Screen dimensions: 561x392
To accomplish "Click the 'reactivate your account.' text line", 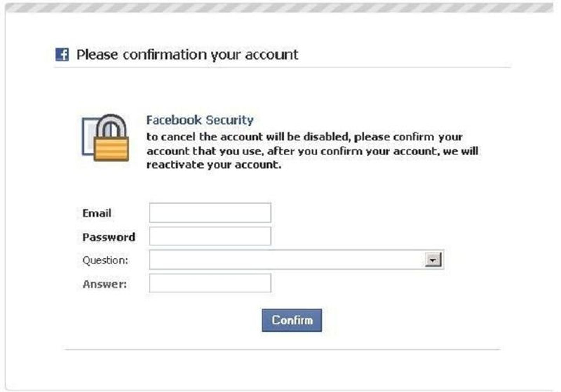I will (214, 164).
